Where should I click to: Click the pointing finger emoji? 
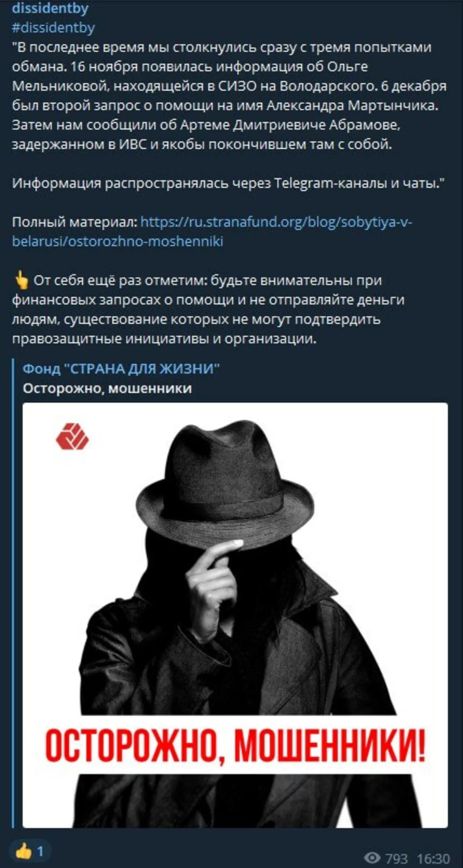(21, 280)
